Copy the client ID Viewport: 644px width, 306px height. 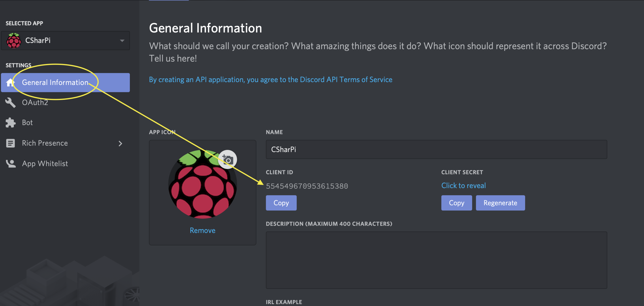[x=281, y=203]
